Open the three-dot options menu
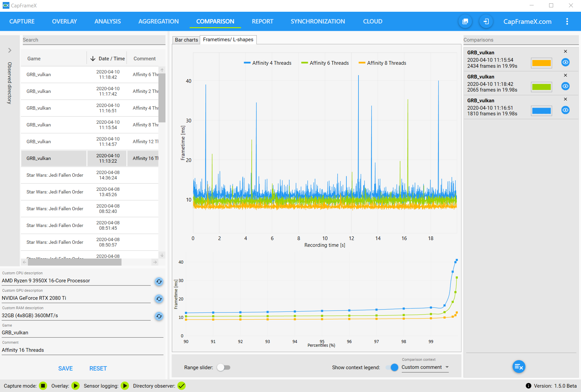This screenshot has width=581, height=392. pyautogui.click(x=567, y=21)
